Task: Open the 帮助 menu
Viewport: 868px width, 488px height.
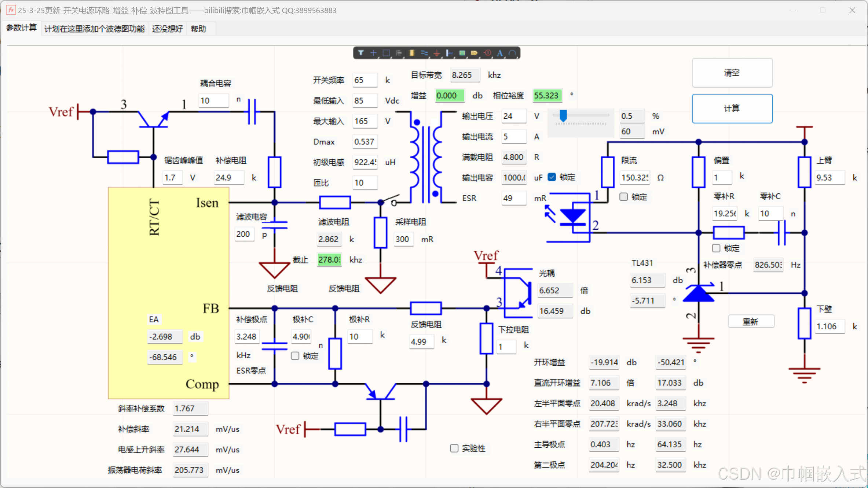Action: (198, 29)
